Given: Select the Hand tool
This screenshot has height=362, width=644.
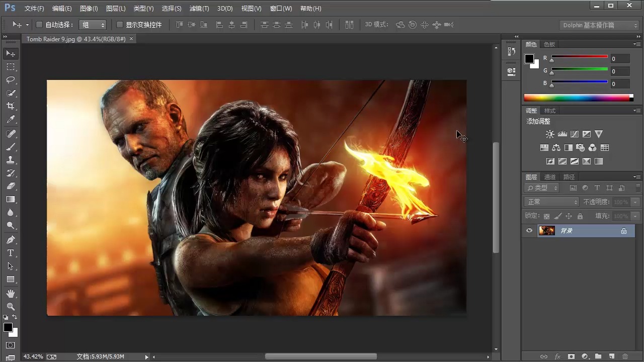Looking at the screenshot, I should tap(11, 293).
